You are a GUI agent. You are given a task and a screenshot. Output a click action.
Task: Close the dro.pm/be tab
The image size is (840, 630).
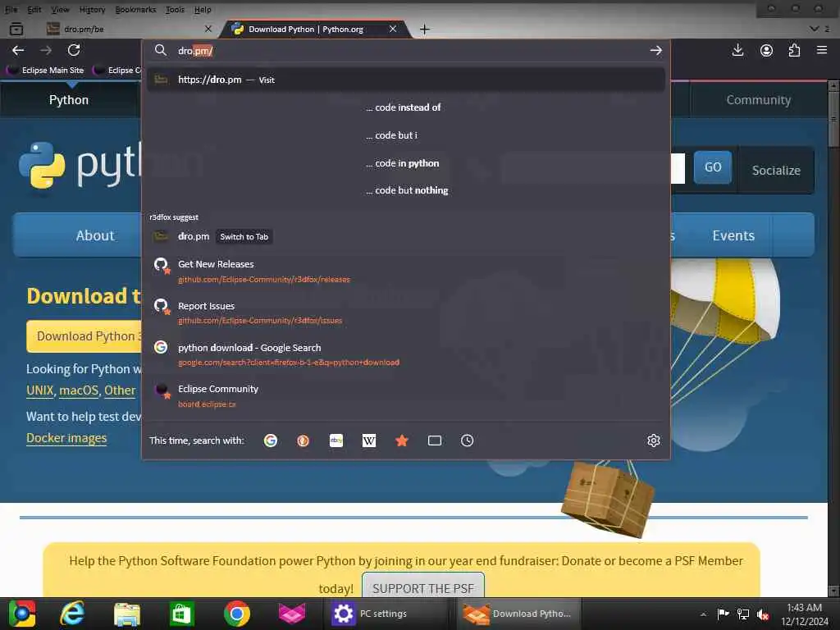pyautogui.click(x=208, y=29)
